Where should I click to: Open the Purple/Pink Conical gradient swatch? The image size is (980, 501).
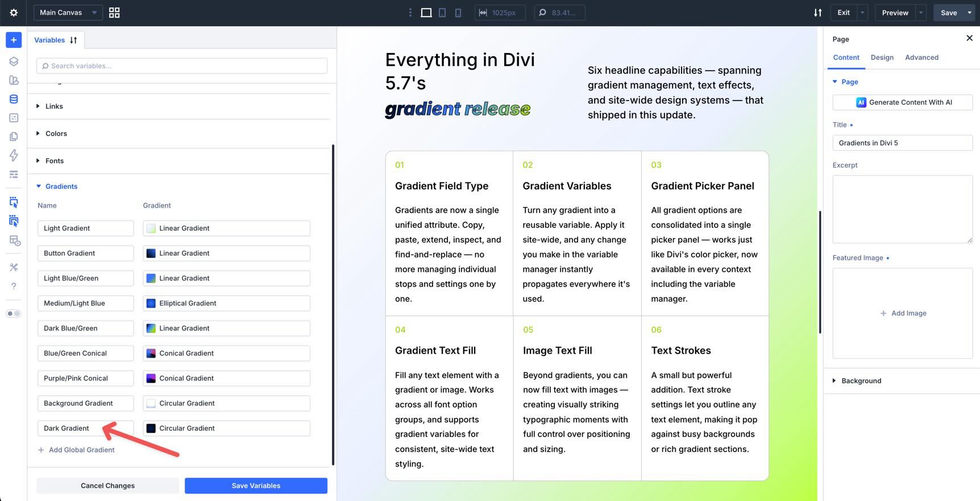[151, 378]
